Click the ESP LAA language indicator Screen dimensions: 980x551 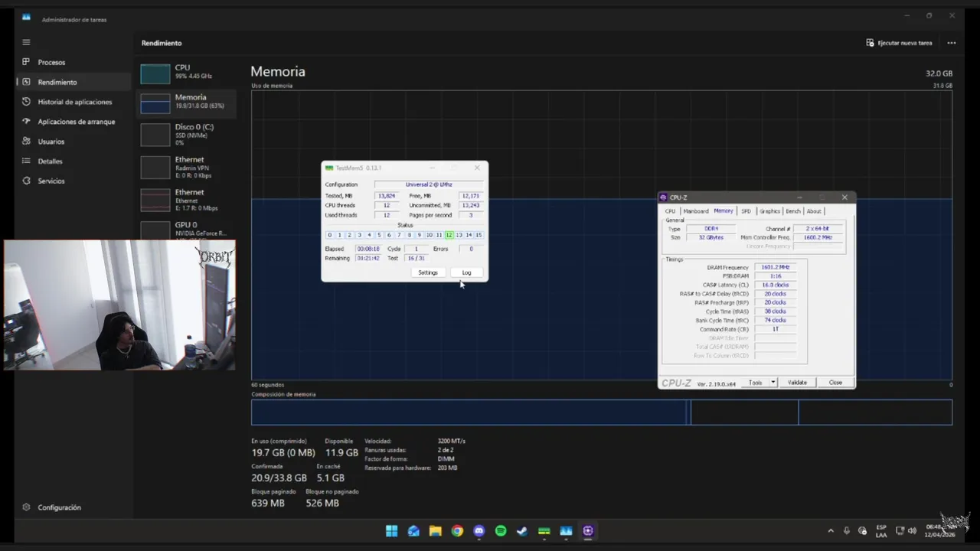tap(881, 531)
